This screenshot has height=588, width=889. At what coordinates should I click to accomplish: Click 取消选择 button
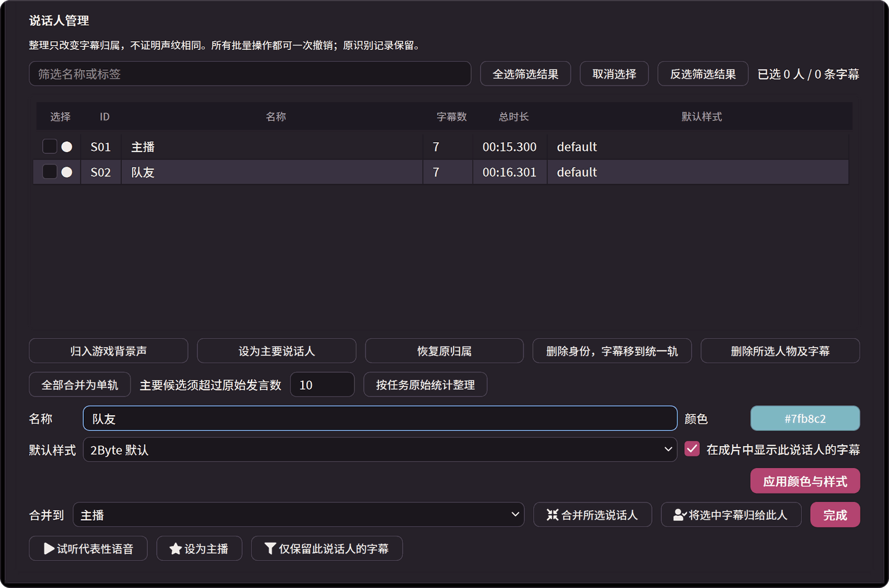tap(615, 73)
